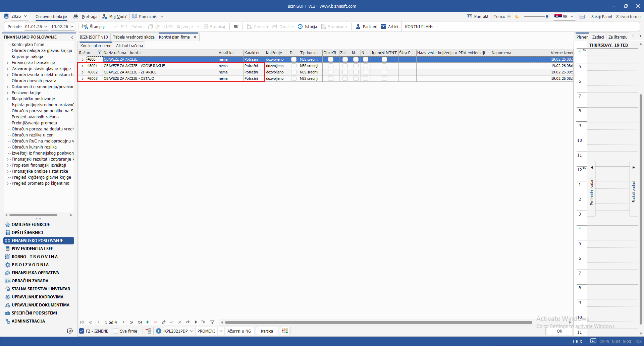Click the Ažuriraj u NG button

click(239, 331)
